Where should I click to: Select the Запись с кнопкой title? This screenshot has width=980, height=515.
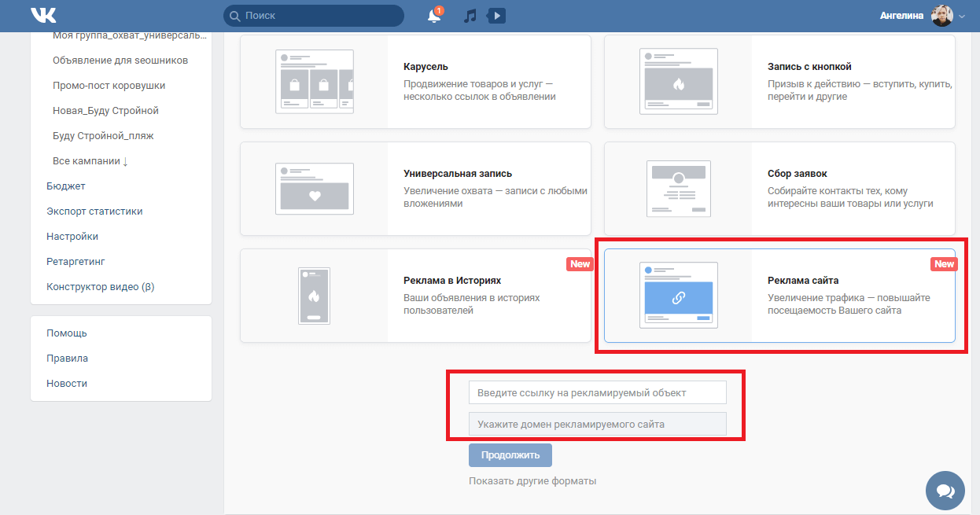coord(809,67)
